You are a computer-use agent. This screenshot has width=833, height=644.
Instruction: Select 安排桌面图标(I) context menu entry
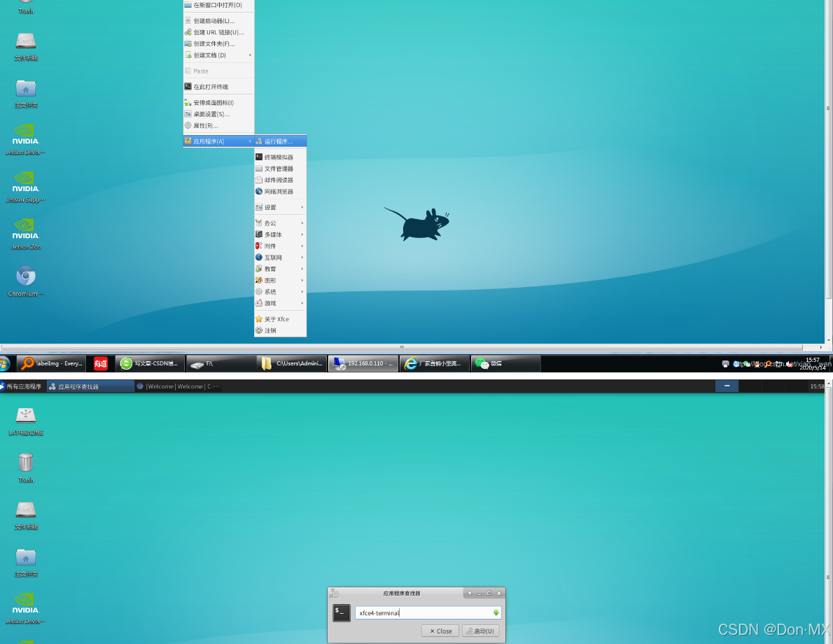pyautogui.click(x=219, y=103)
